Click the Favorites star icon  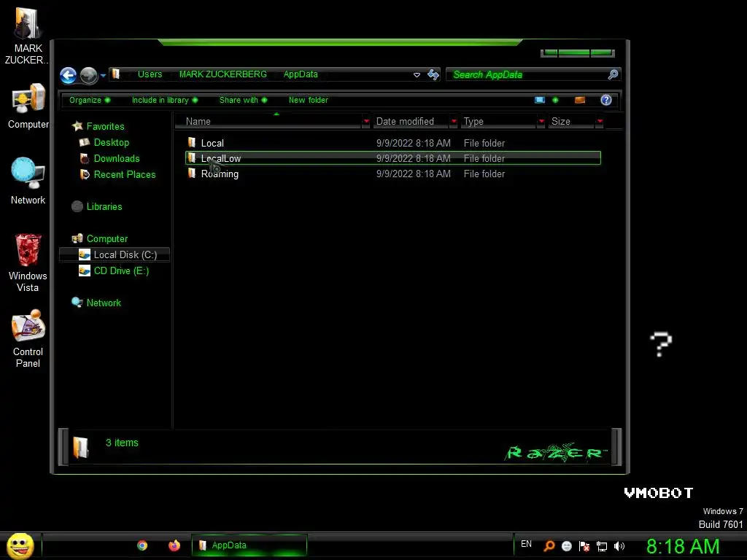[x=77, y=126]
